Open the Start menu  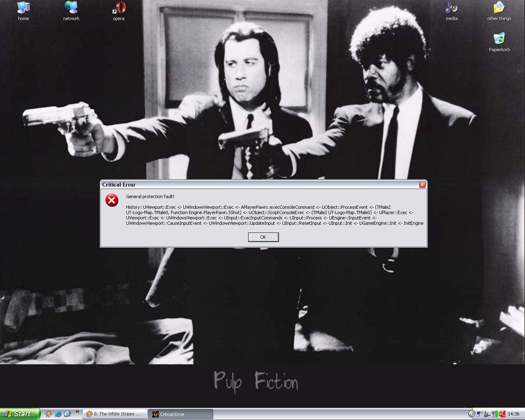20,414
